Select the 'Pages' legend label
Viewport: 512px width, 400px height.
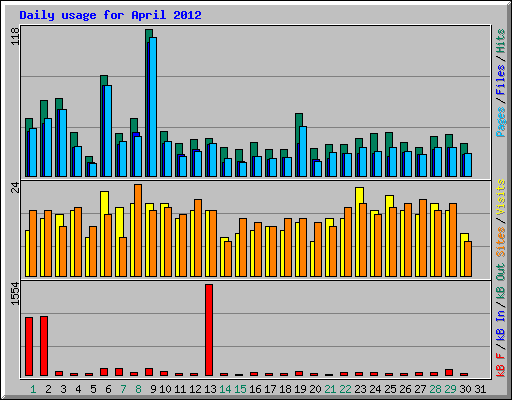click(x=501, y=122)
